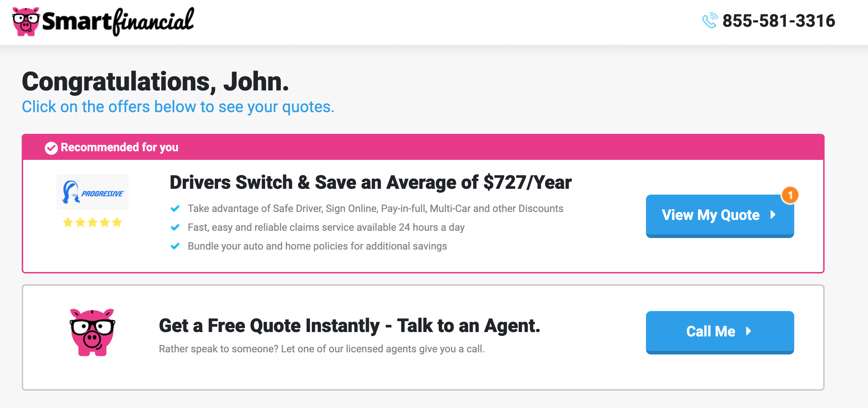The image size is (868, 408).
Task: Click the checkmark beside claims service line
Action: coord(175,228)
